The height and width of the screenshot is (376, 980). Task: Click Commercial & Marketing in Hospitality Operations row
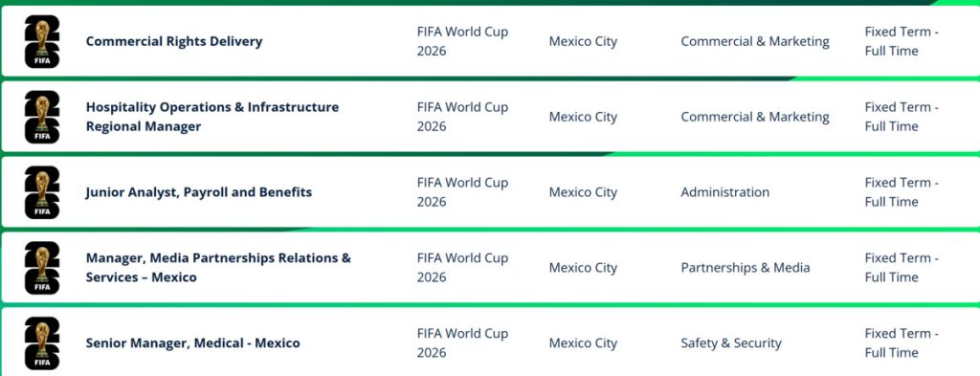(x=755, y=117)
